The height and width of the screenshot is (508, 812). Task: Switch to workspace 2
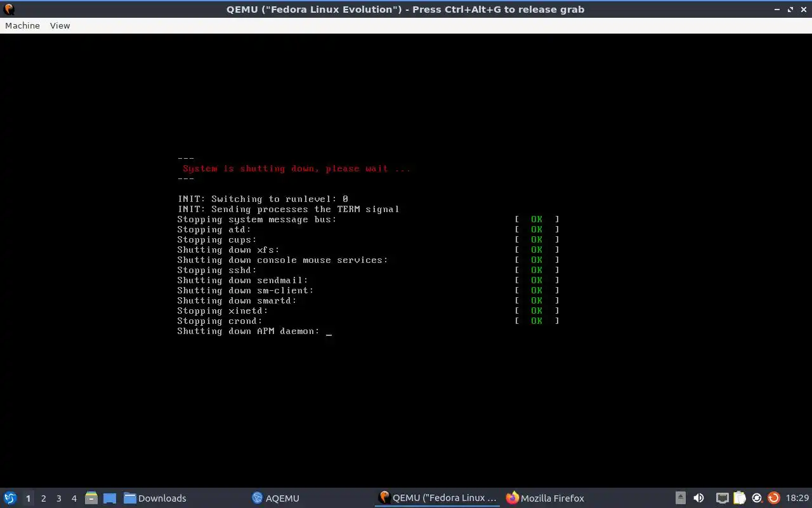pyautogui.click(x=43, y=498)
